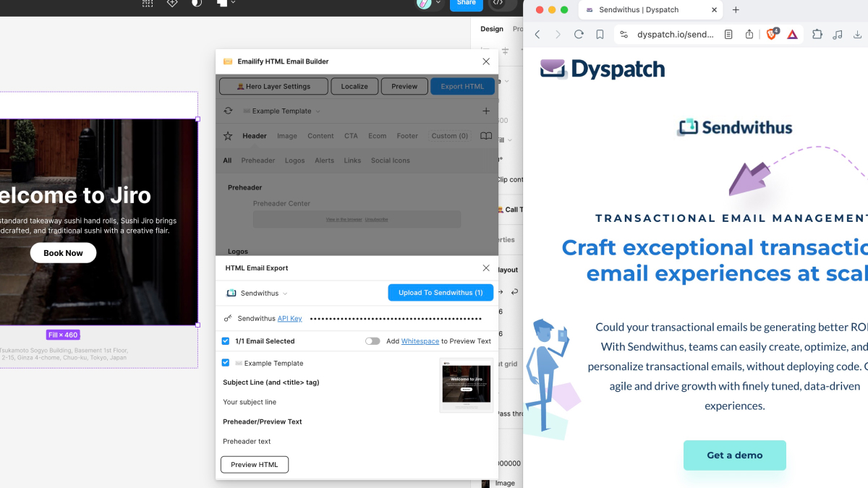Viewport: 868px width, 488px height.
Task: Open the Figma user avatar dropdown
Action: point(430,4)
